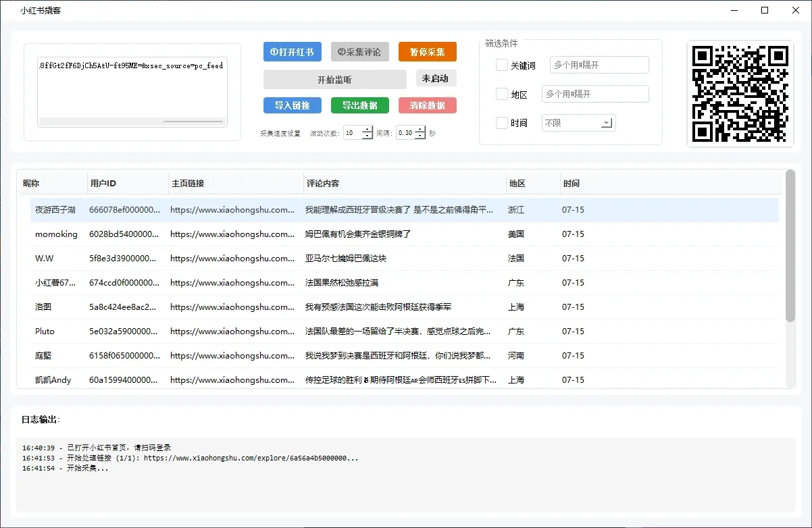The image size is (812, 528).
Task: Click the 16:41:54 开始采集 log line
Action: [65, 469]
